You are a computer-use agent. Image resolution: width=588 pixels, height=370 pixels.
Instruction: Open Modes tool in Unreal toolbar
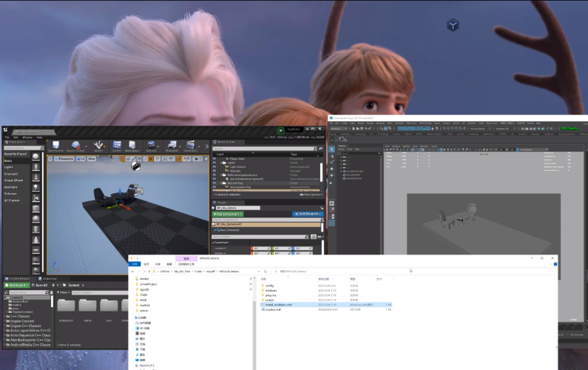click(x=98, y=146)
